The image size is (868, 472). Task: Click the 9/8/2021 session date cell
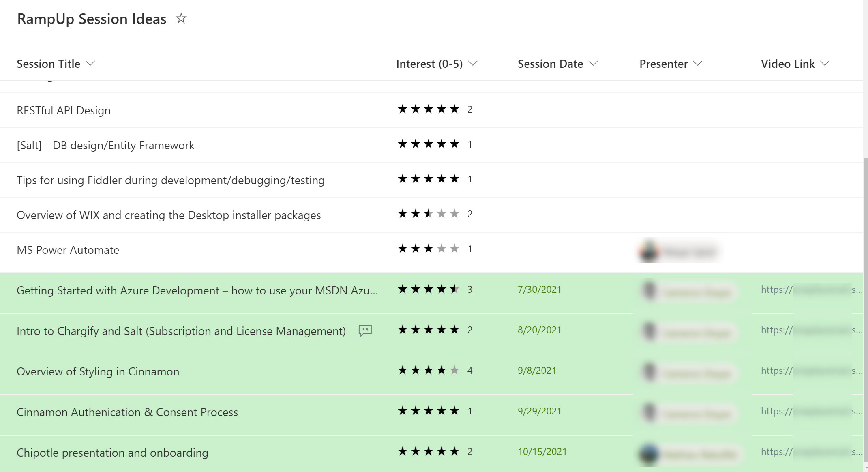[537, 371]
